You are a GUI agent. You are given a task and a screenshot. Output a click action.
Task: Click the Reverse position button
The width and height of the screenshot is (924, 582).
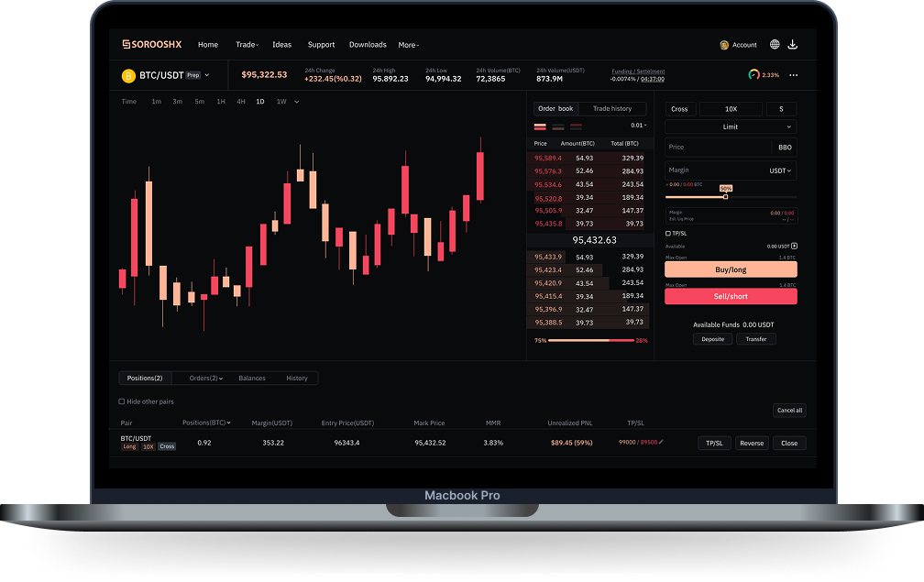(752, 443)
